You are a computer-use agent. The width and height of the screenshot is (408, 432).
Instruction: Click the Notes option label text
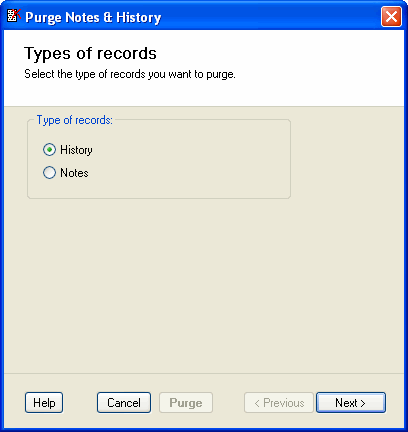pyautogui.click(x=74, y=173)
